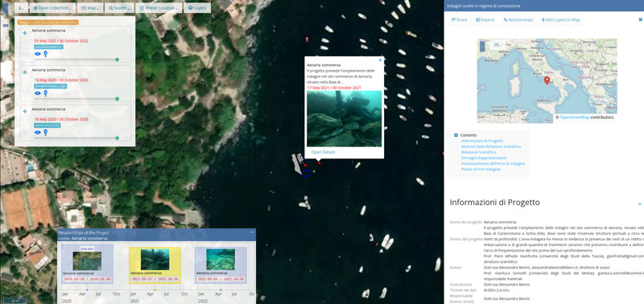Collapse the Contents list toggle icon
Viewport: 644px width, 304px height.
click(x=456, y=135)
